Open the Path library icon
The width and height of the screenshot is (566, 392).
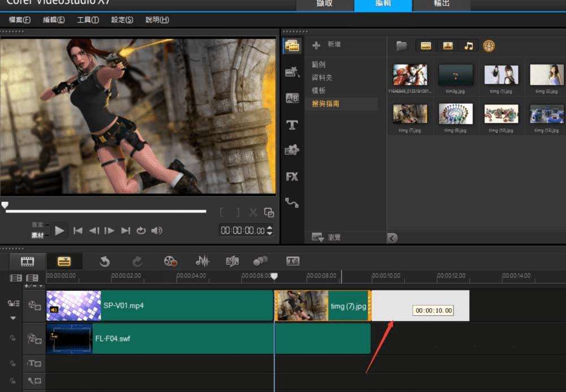[x=292, y=202]
